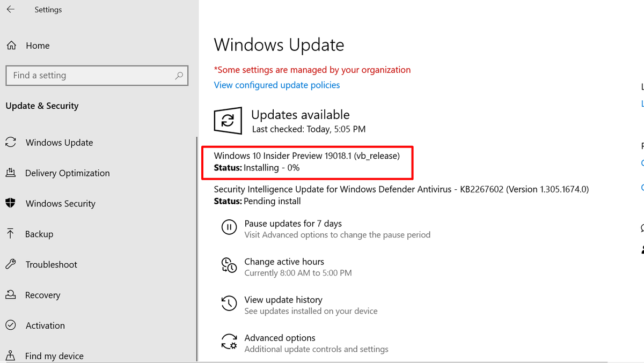Click the back arrow in Settings
The height and width of the screenshot is (363, 644).
coord(11,9)
